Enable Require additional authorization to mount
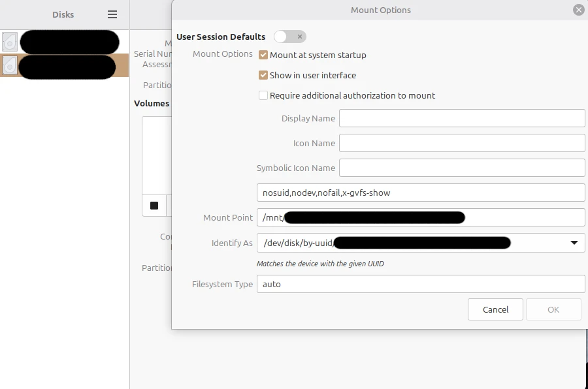The height and width of the screenshot is (389, 588). 264,95
